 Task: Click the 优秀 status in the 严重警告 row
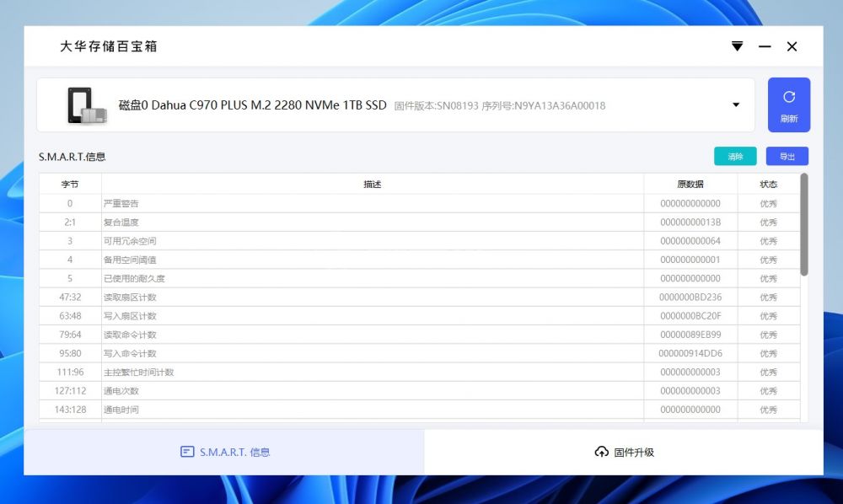coord(768,204)
